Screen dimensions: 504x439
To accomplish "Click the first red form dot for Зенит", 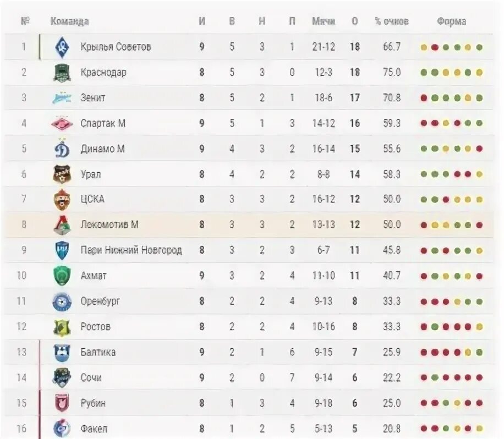I will coord(424,98).
